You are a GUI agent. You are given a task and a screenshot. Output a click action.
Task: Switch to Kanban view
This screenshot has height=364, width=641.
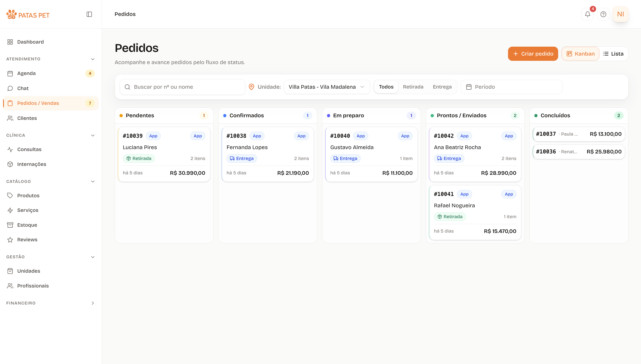581,54
